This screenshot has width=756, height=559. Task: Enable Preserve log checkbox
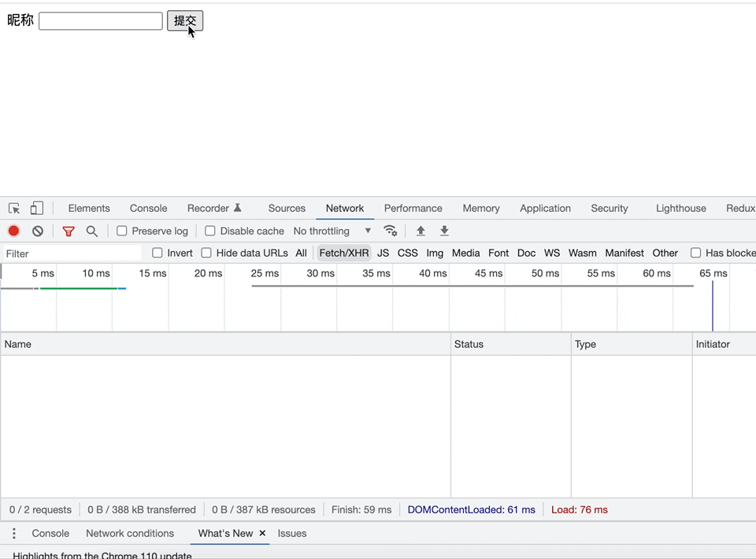pyautogui.click(x=121, y=231)
